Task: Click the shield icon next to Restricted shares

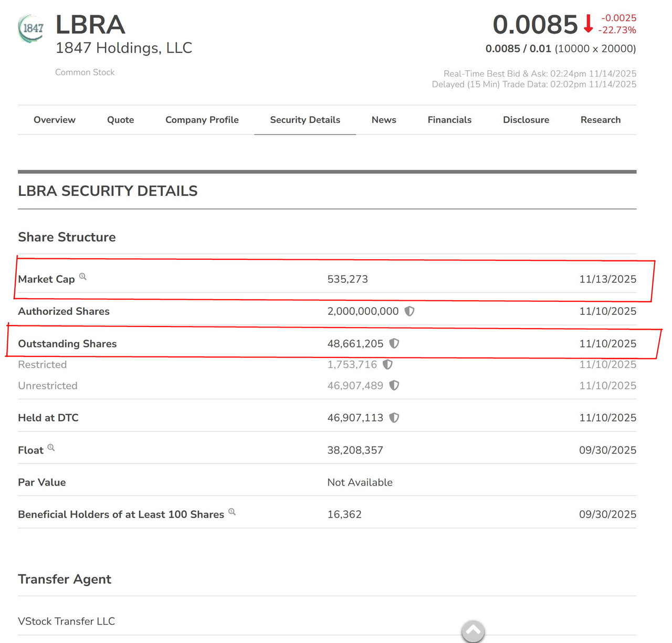Action: [x=387, y=364]
